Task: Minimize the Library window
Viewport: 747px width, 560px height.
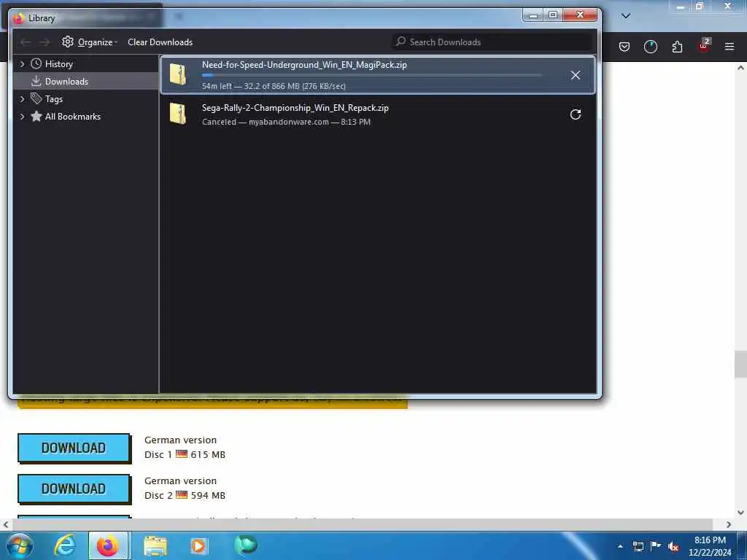Action: point(533,15)
